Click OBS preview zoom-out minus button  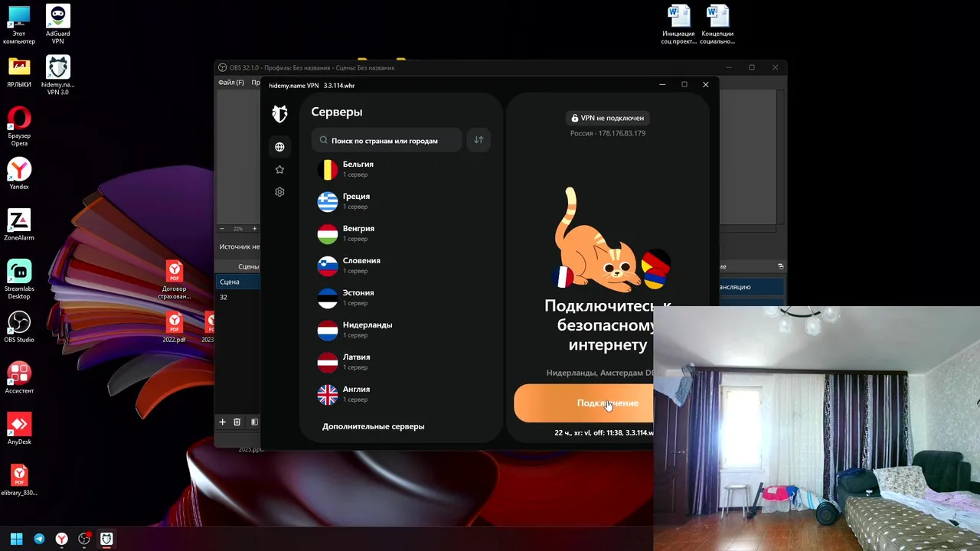pyautogui.click(x=222, y=229)
